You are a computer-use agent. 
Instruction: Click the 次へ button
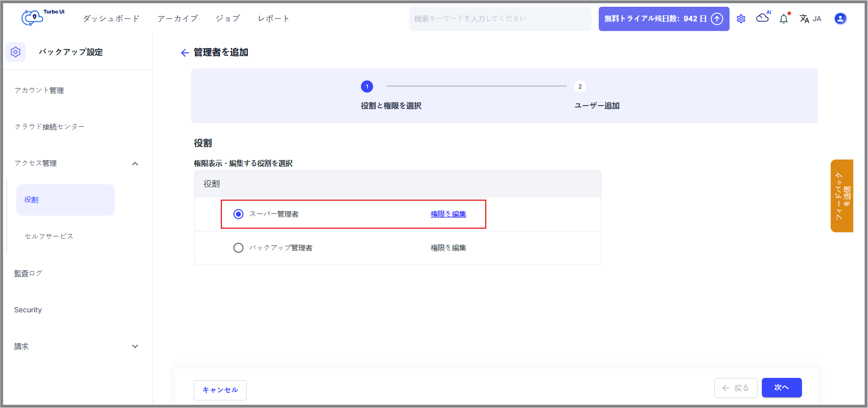pyautogui.click(x=781, y=387)
